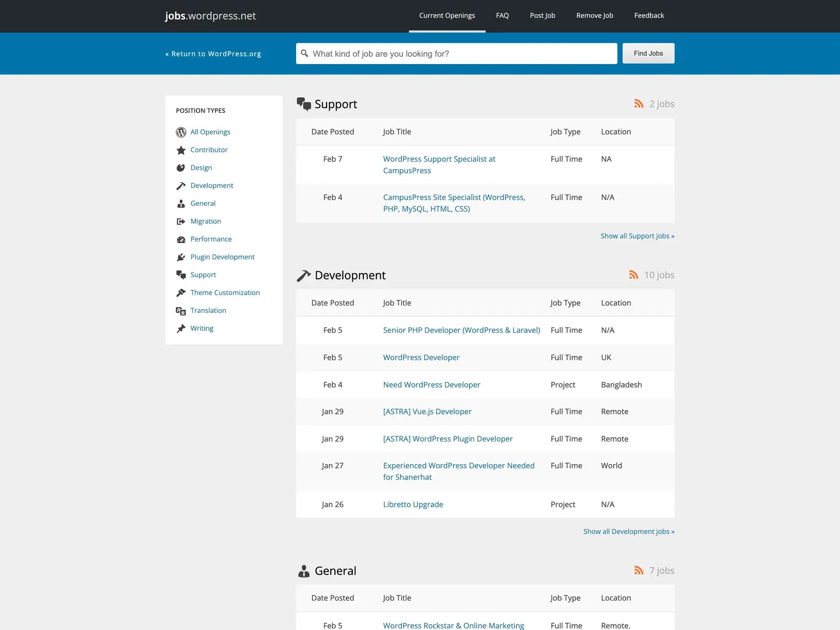Click the 10 jobs count beside Development
The height and width of the screenshot is (630, 840).
pos(659,275)
